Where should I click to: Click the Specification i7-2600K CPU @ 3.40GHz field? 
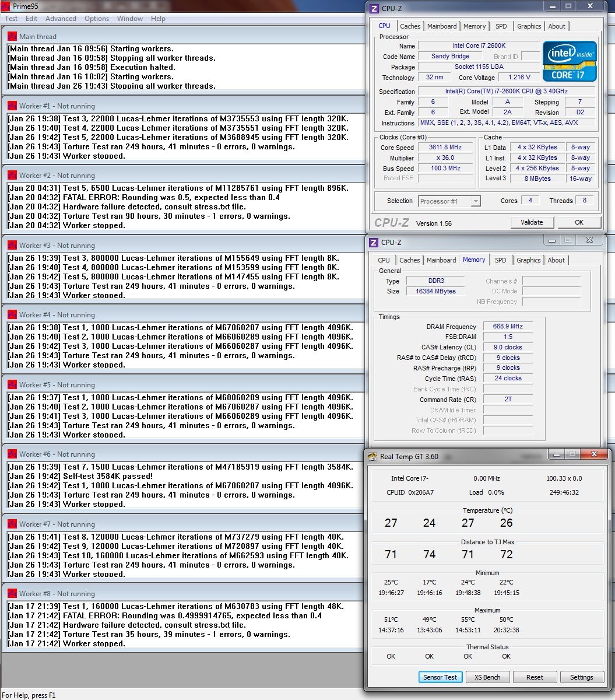tap(507, 92)
